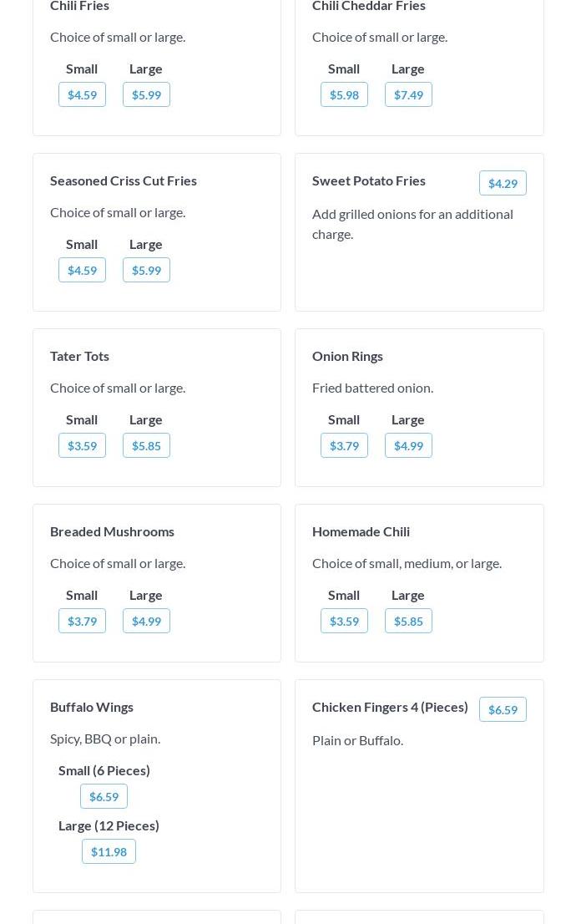Select the $7.49 large Chili Cheddar Fries
The image size is (576, 924).
pos(408,94)
